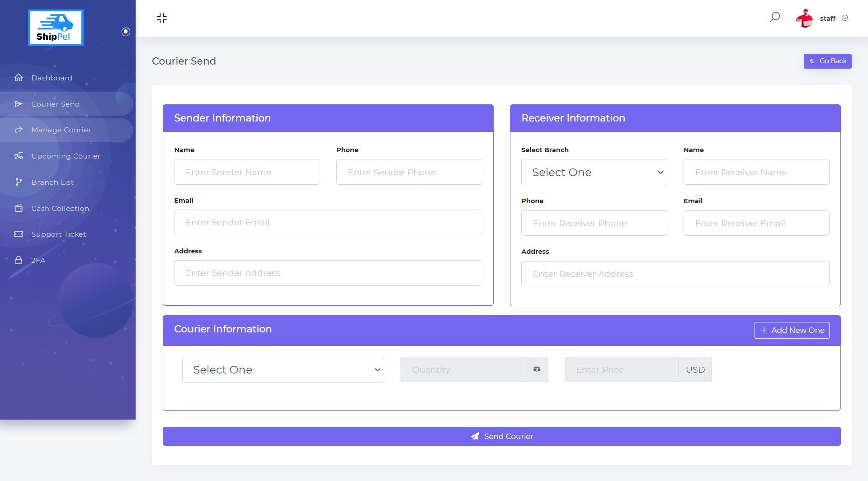Screen dimensions: 868x481
Task: Toggle fullscreen with the compress icon
Action: click(162, 18)
